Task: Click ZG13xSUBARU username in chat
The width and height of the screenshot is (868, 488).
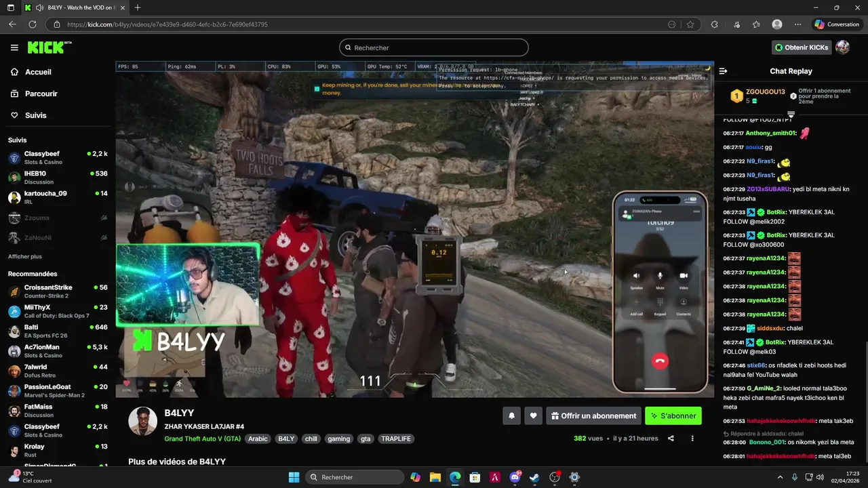Action: click(x=768, y=189)
